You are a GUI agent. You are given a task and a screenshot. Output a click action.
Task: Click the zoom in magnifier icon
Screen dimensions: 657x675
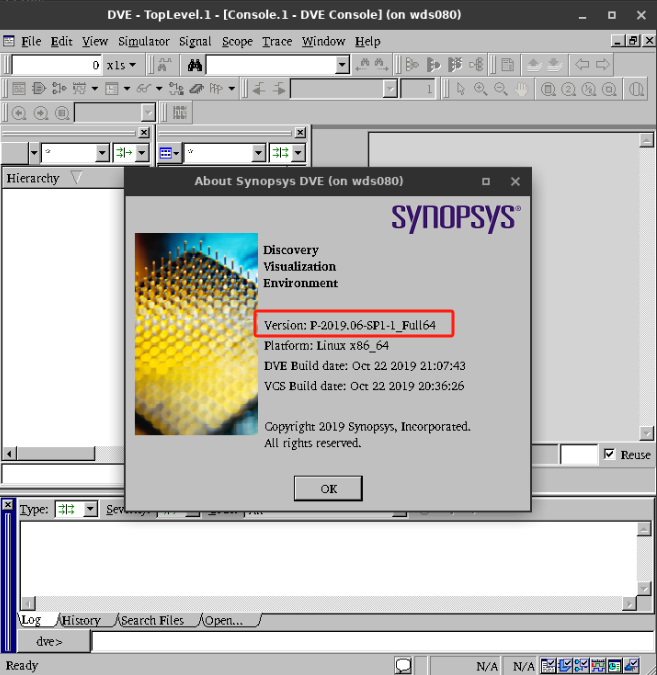point(480,89)
